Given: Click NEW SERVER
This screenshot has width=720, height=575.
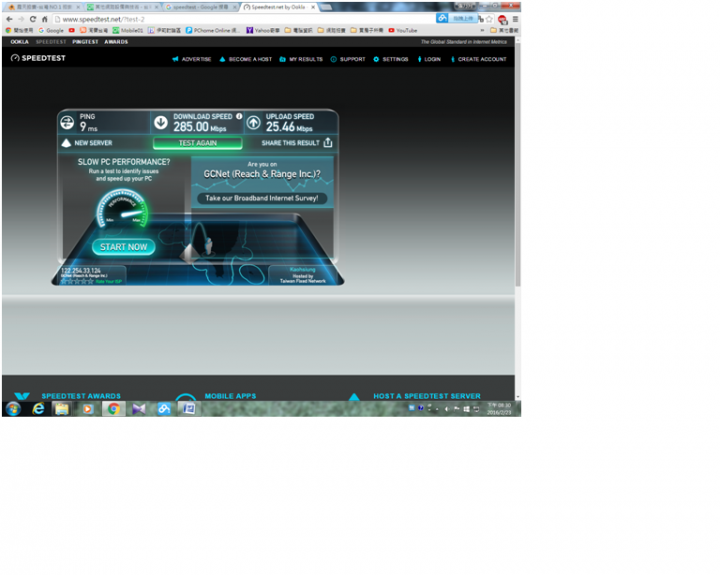Looking at the screenshot, I should coord(87,143).
